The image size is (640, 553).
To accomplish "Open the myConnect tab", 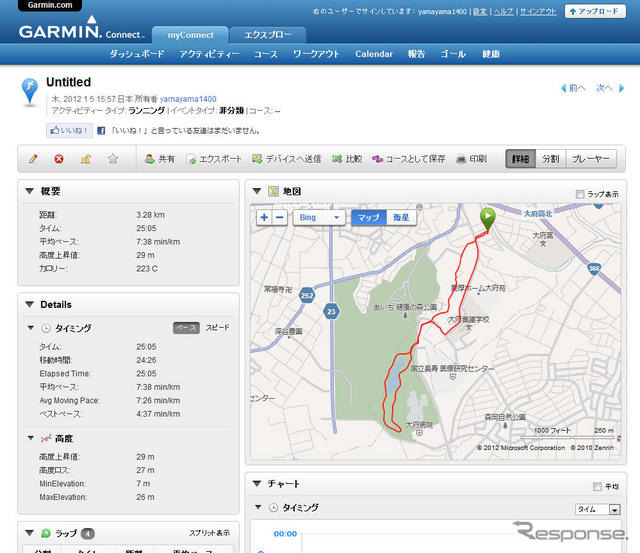I will (190, 35).
